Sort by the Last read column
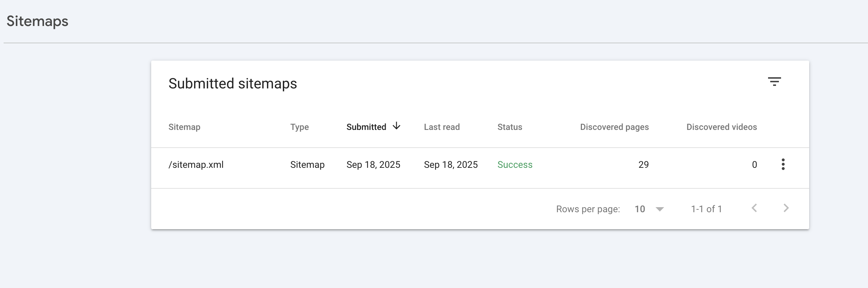The height and width of the screenshot is (288, 868). pyautogui.click(x=442, y=127)
